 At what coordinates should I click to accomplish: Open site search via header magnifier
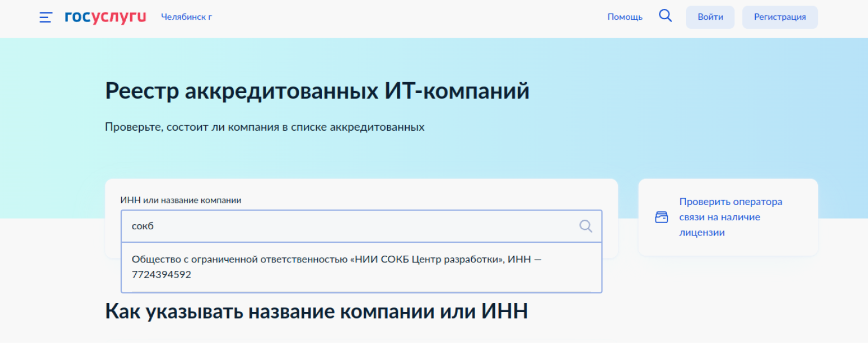665,16
